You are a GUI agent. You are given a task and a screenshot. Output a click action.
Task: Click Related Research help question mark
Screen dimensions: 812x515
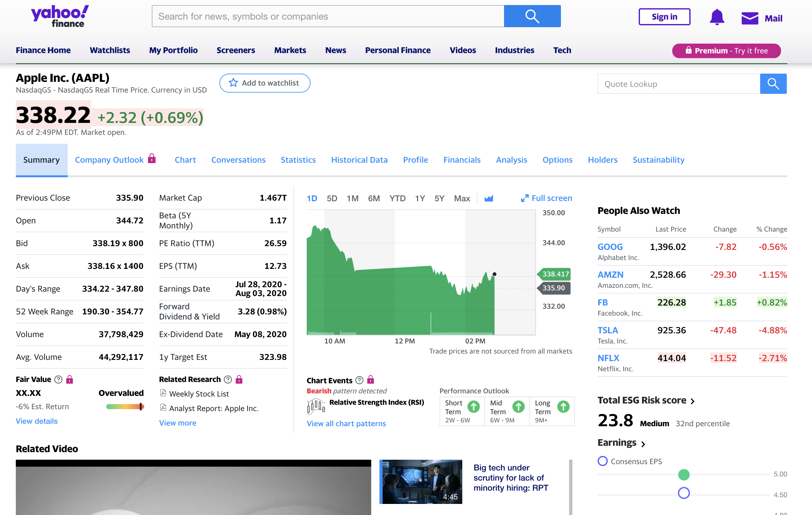click(x=228, y=379)
